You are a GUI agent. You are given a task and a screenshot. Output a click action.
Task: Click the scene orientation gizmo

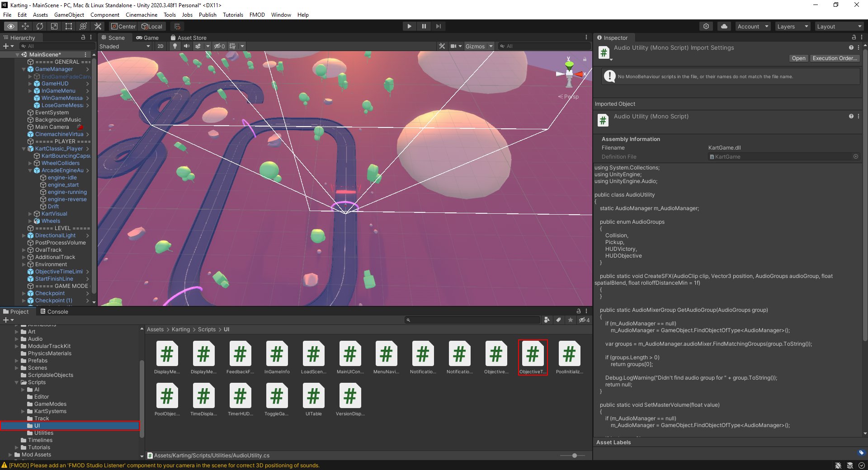[x=569, y=72]
